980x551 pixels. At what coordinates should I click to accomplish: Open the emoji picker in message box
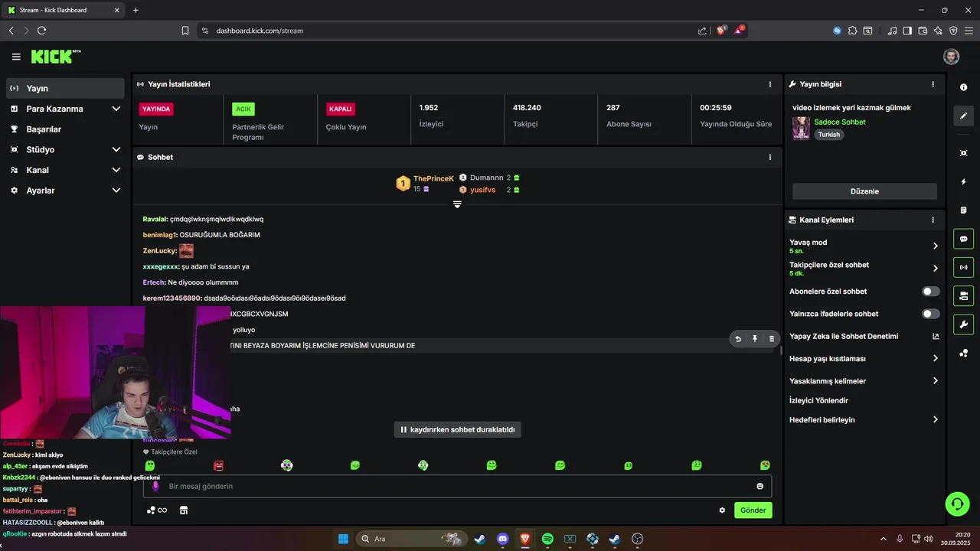click(760, 486)
